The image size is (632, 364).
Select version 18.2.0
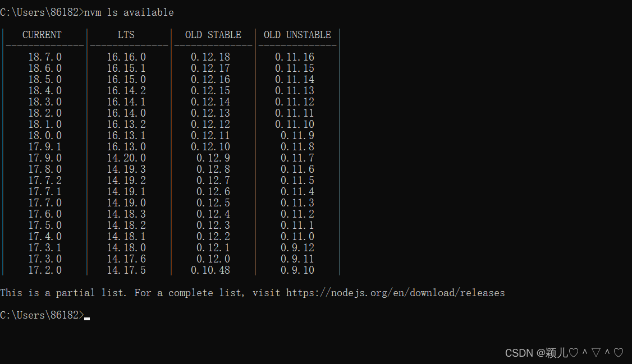(x=45, y=113)
